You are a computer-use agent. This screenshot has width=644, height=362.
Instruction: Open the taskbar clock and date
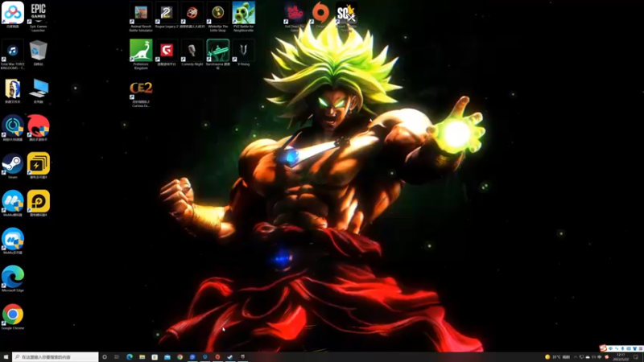click(621, 357)
